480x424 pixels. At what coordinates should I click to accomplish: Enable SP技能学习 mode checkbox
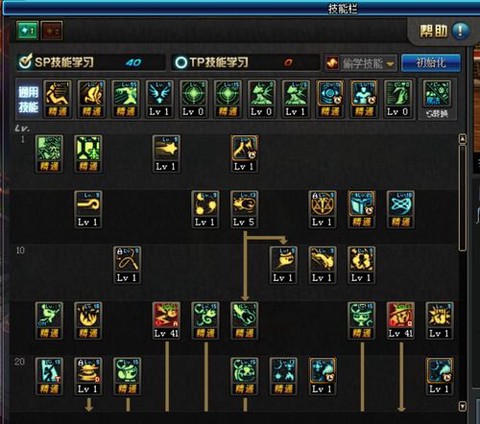[25, 62]
